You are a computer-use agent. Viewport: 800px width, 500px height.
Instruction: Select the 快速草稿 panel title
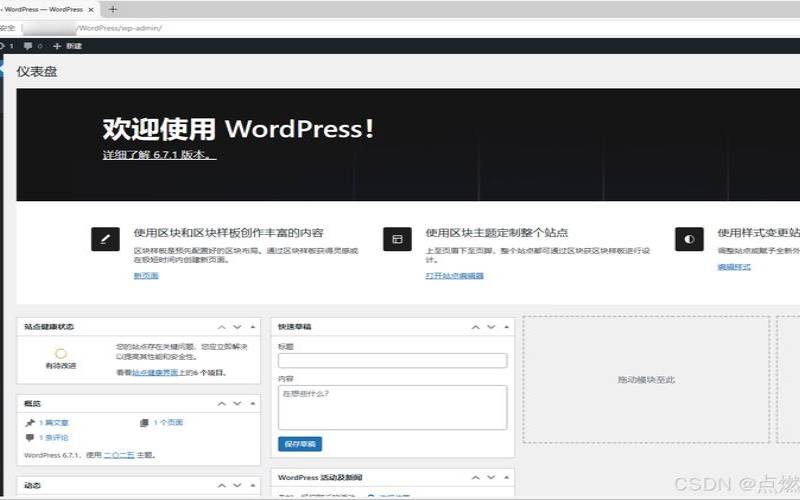point(294,327)
